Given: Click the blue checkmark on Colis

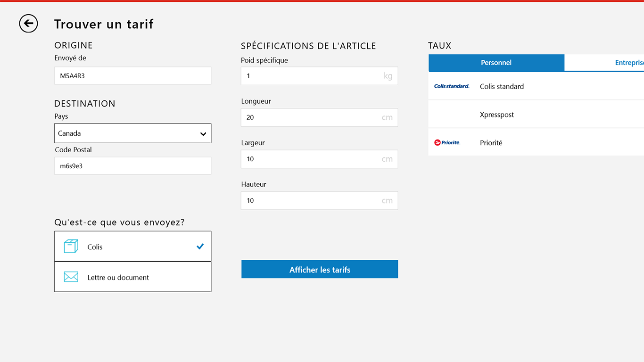Looking at the screenshot, I should (200, 246).
